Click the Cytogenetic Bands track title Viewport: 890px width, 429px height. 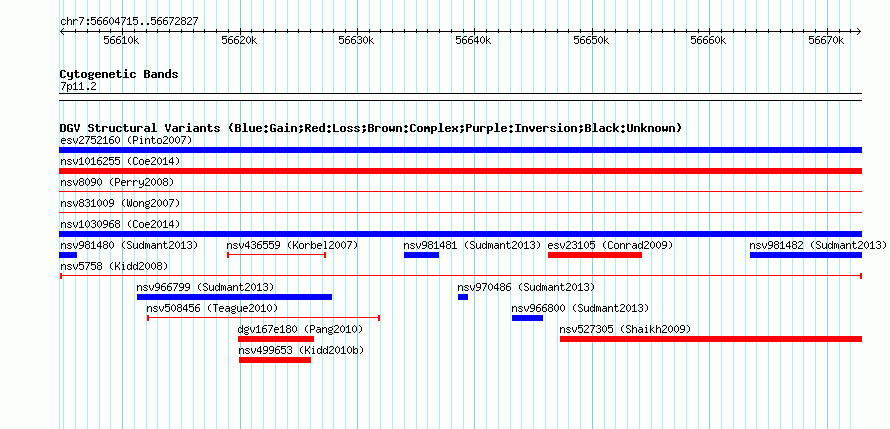pyautogui.click(x=119, y=74)
